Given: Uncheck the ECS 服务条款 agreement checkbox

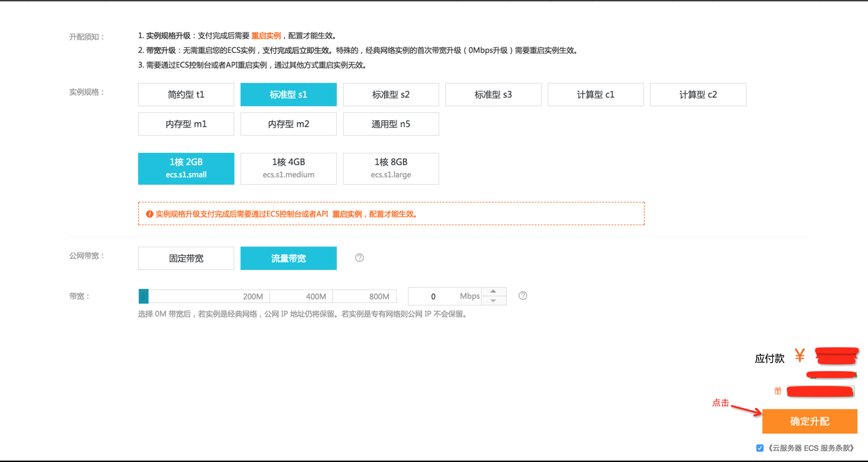Looking at the screenshot, I should pos(761,447).
